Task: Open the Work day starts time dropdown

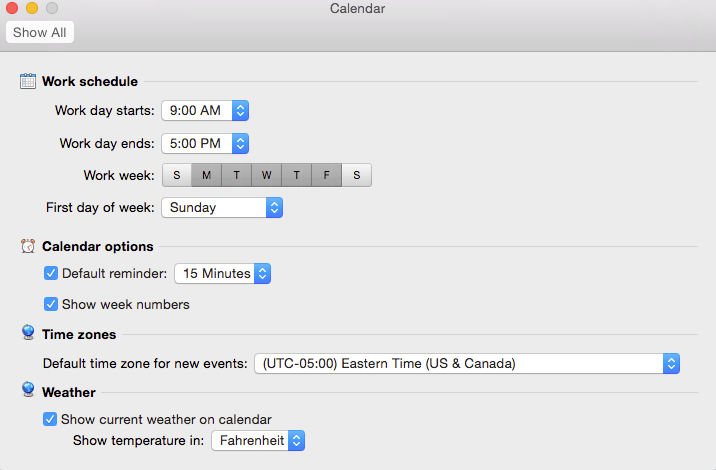Action: tap(205, 111)
